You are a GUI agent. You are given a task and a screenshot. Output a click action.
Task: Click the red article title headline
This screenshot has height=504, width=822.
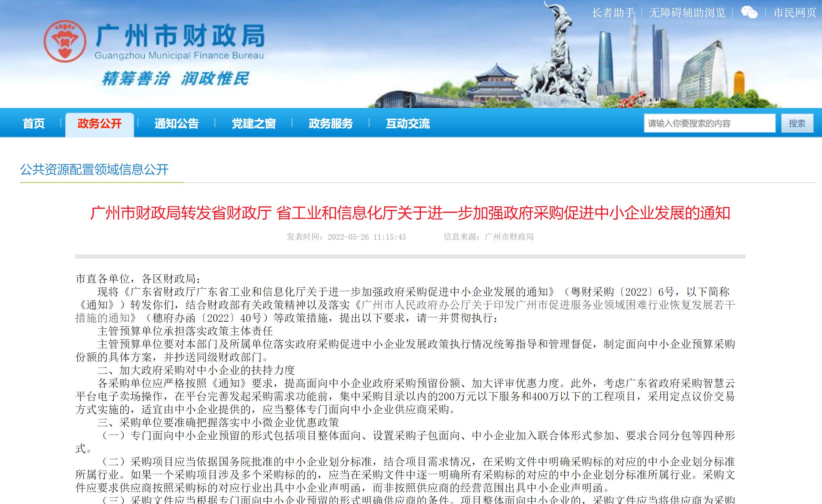410,213
